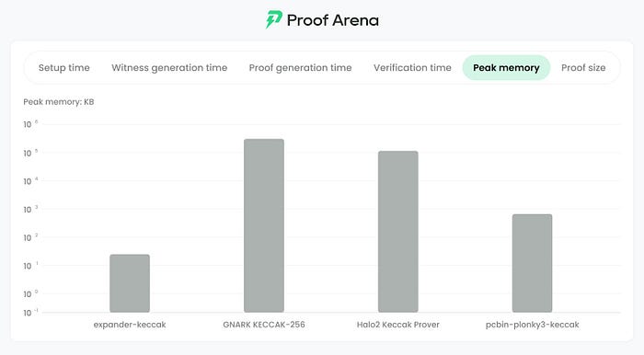Image resolution: width=644 pixels, height=355 pixels.
Task: Select the Halo2 Keccak Prover bar
Action: 398,232
